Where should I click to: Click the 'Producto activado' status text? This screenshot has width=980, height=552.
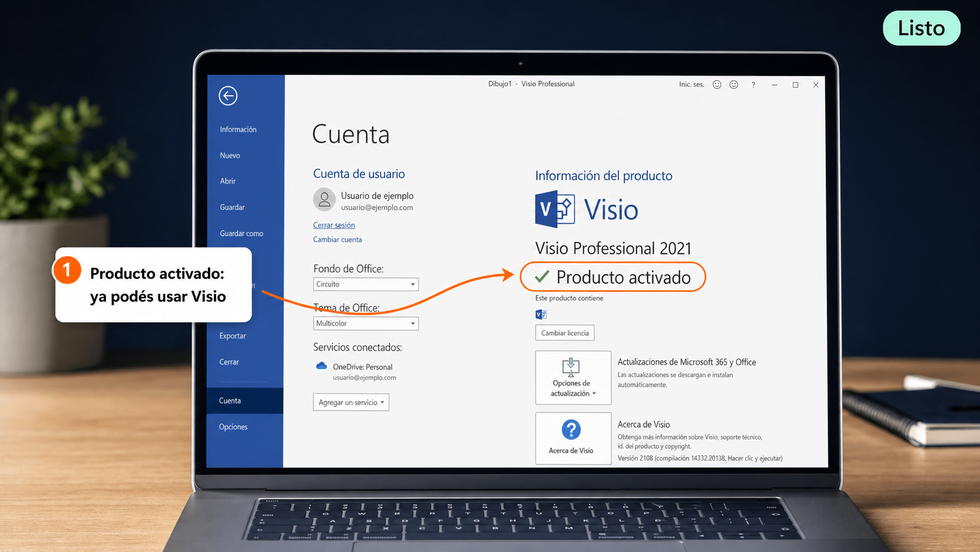click(x=624, y=277)
